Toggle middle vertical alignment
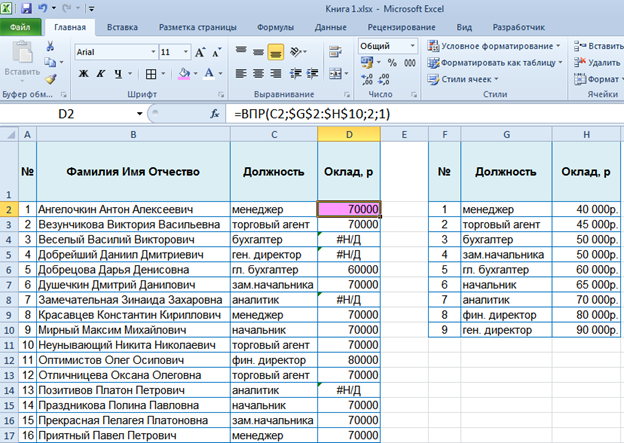The width and height of the screenshot is (624, 443). click(x=258, y=50)
